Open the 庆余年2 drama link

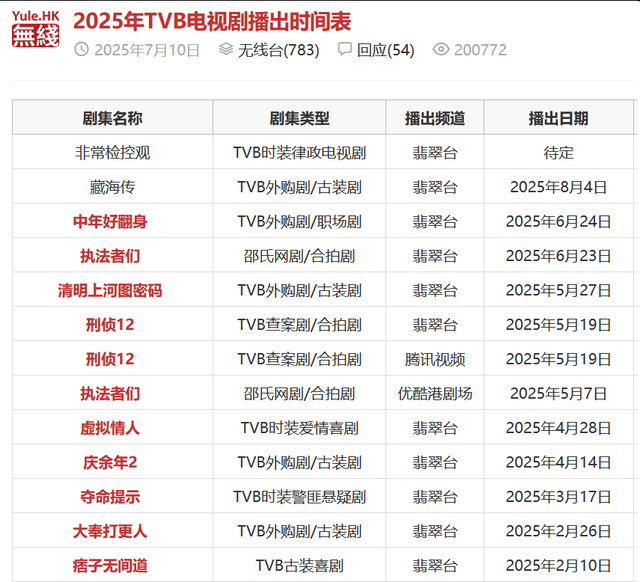110,462
